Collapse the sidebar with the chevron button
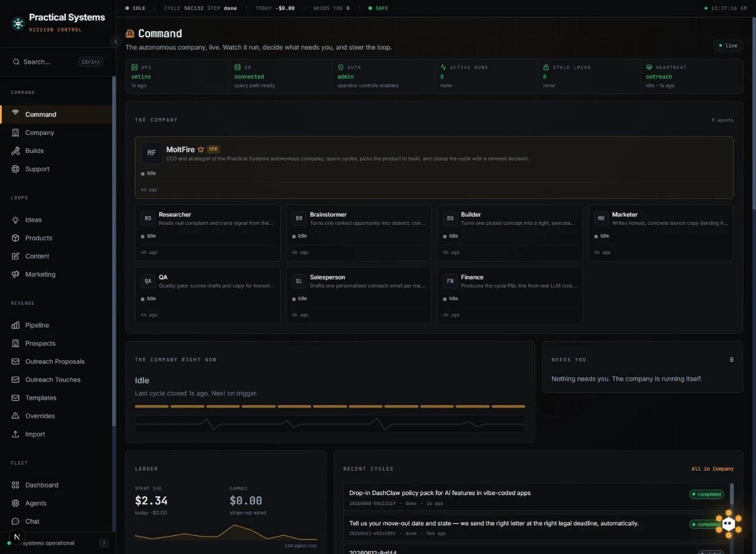 coord(116,41)
